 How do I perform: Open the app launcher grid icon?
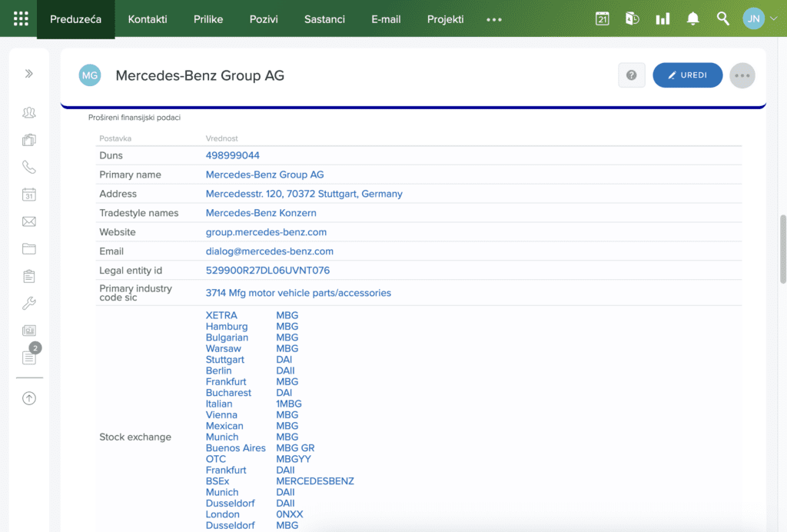[x=21, y=19]
